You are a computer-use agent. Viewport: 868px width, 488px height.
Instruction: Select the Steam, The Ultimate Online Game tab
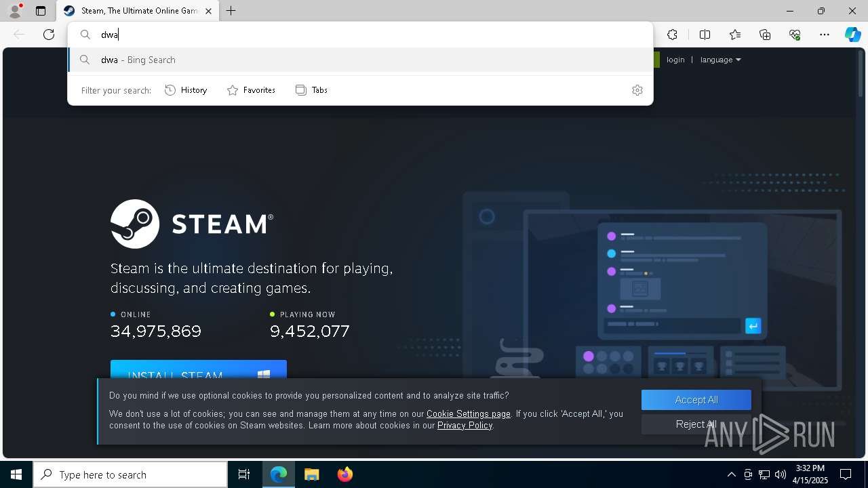click(138, 11)
